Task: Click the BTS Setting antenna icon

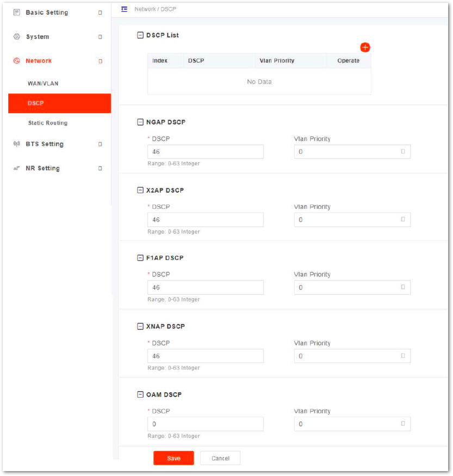Action: click(17, 144)
